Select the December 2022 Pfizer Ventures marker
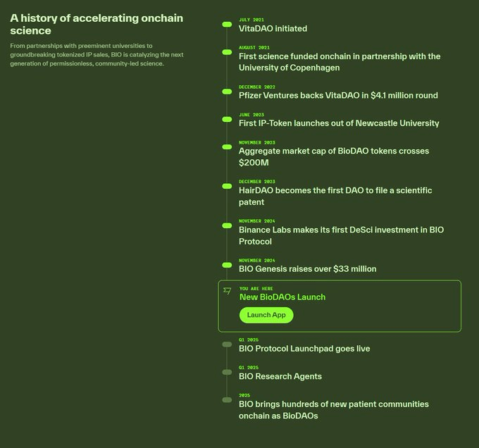Viewport: 479px width, 448px height. pos(227,91)
